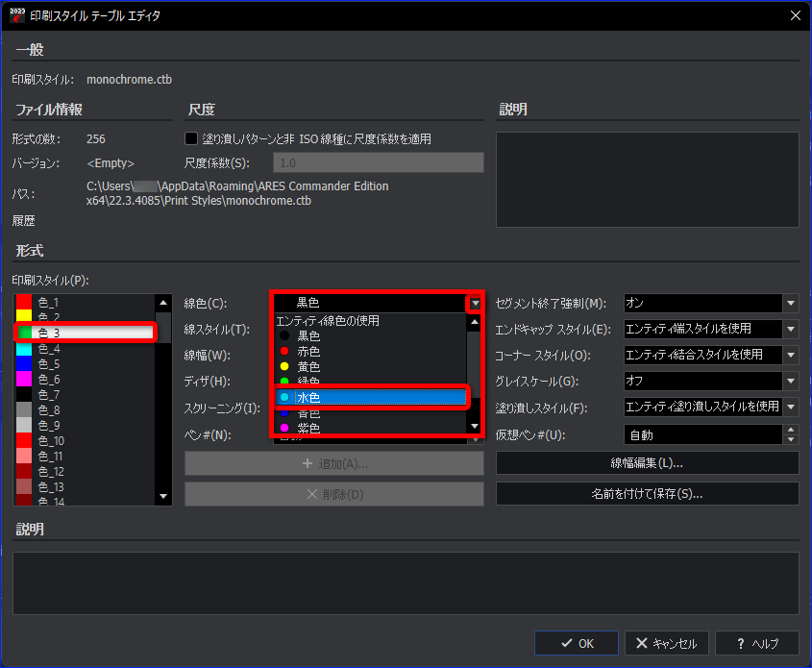Expand the 塗り潰しスタイル(F) dropdown
812x668 pixels.
[790, 407]
